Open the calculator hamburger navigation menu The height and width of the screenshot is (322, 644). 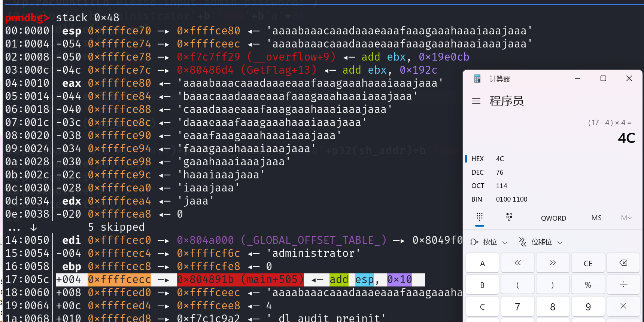(x=476, y=101)
